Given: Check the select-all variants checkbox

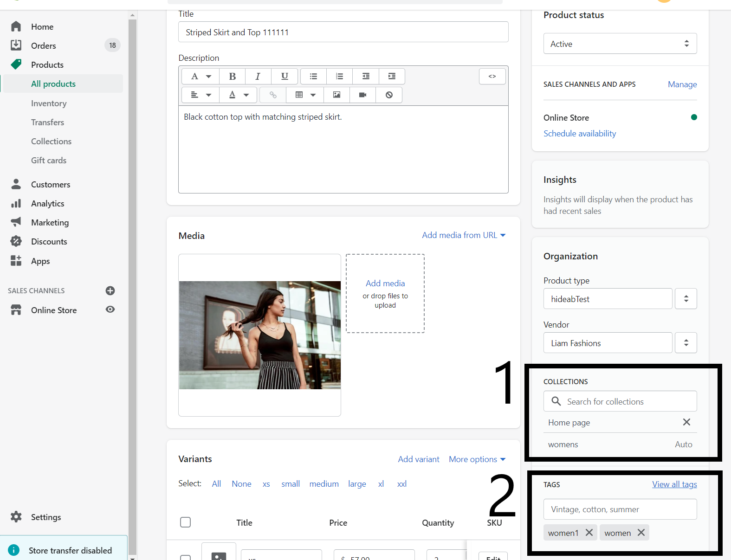Looking at the screenshot, I should [185, 522].
